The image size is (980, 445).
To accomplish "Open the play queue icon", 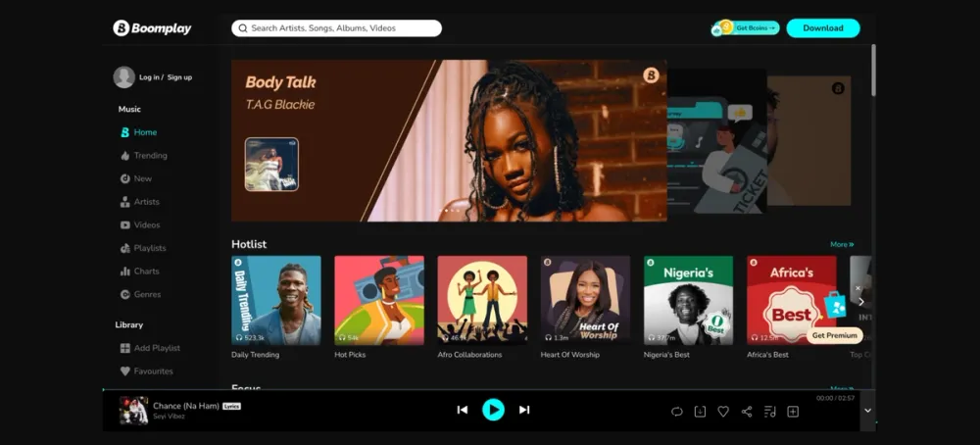I will click(770, 412).
